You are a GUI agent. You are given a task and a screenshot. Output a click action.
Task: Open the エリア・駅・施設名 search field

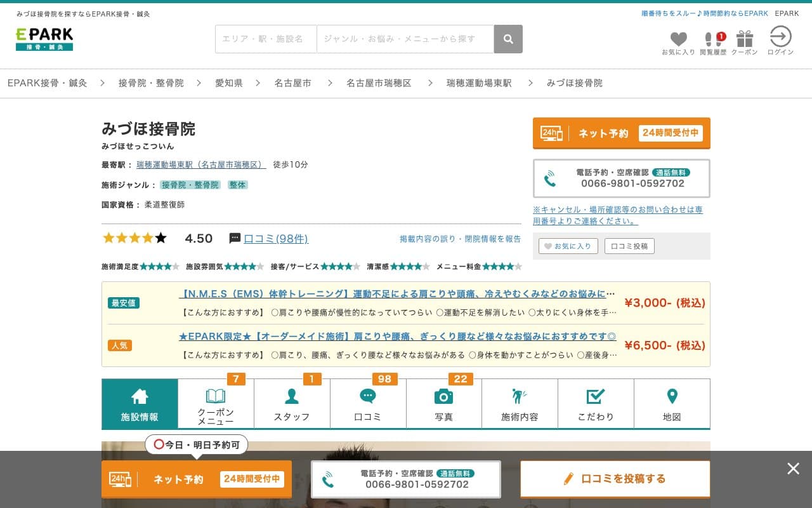pyautogui.click(x=265, y=39)
